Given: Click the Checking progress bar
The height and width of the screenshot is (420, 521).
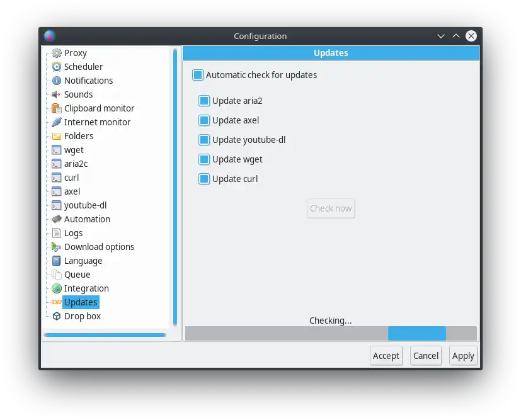Looking at the screenshot, I should coord(331,333).
